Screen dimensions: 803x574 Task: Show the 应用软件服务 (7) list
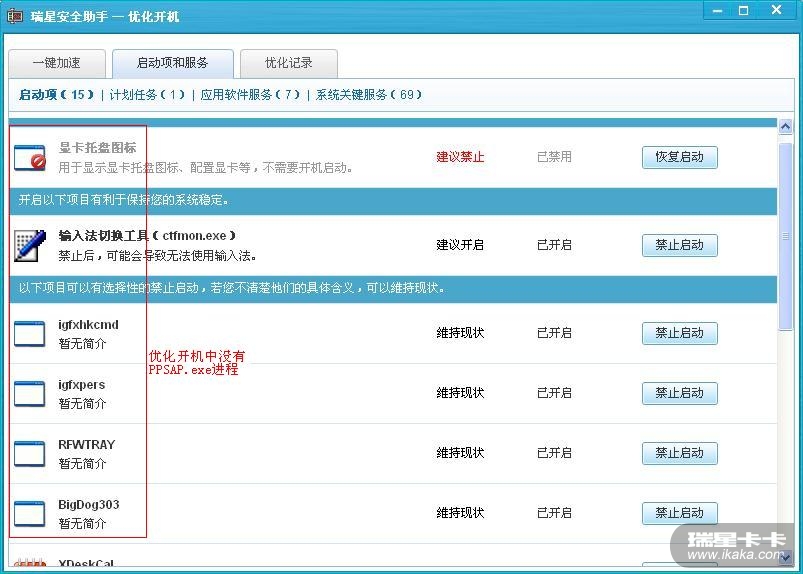coord(250,95)
